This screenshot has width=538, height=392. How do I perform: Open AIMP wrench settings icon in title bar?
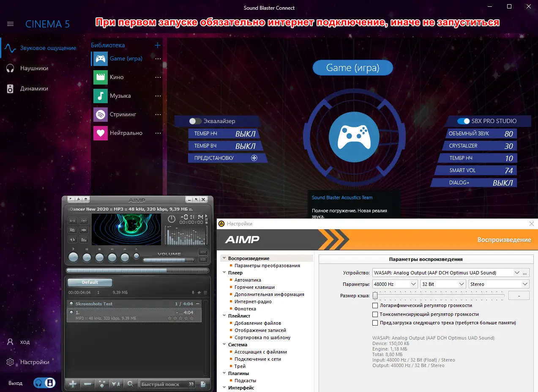click(x=79, y=199)
